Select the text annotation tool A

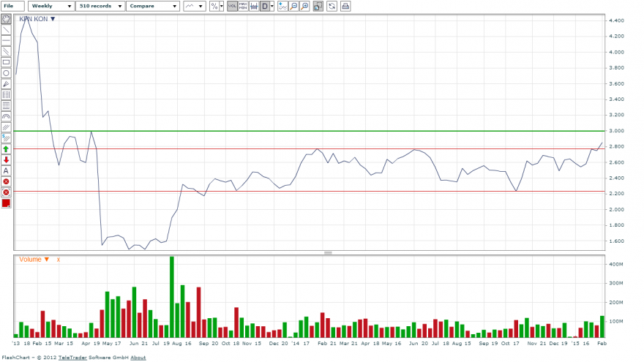pyautogui.click(x=6, y=170)
